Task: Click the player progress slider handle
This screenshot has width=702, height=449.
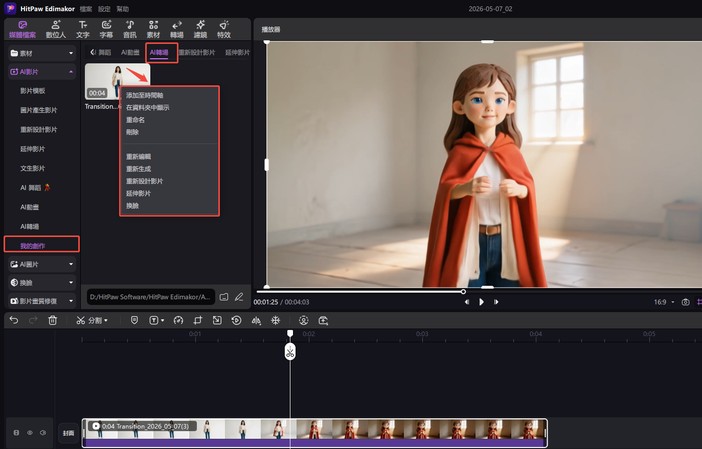Action: pyautogui.click(x=463, y=291)
